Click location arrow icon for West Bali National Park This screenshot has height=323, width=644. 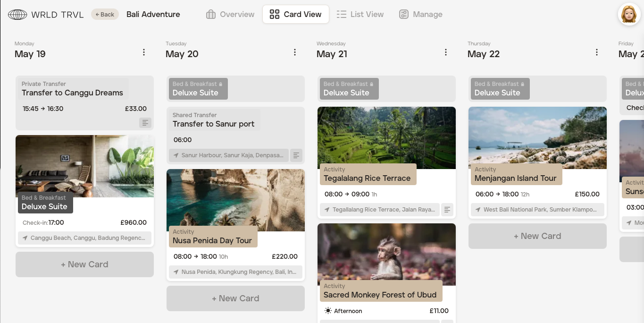pyautogui.click(x=478, y=210)
